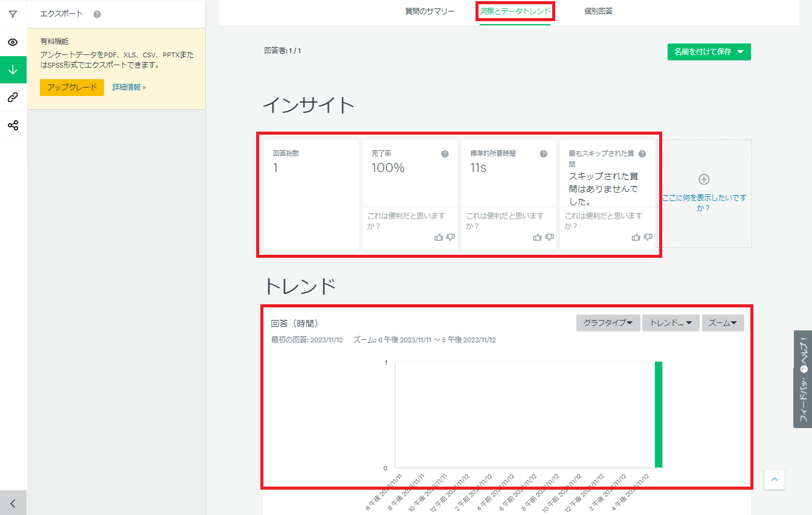Open the グラフタイプ dropdown
This screenshot has height=515, width=812.
(608, 323)
